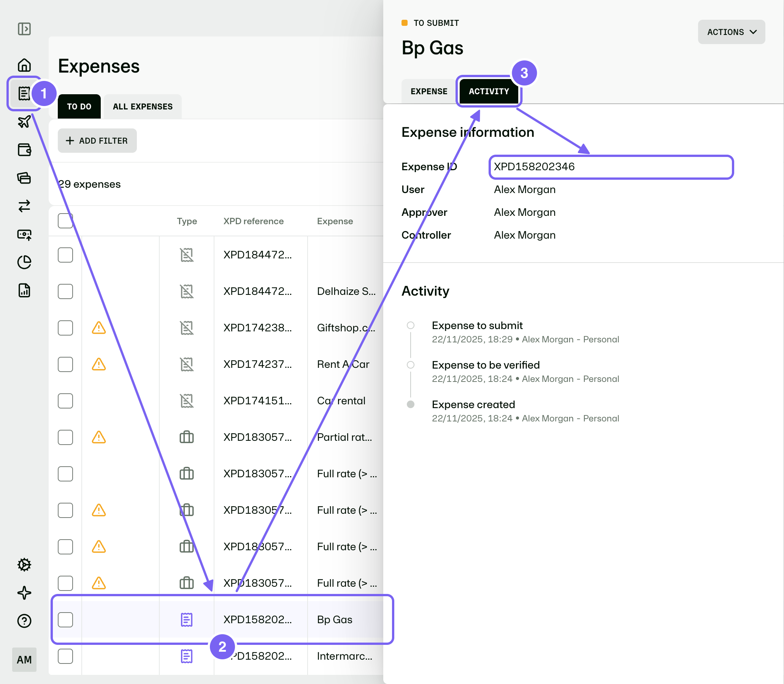Expand the Actions dropdown

731,32
